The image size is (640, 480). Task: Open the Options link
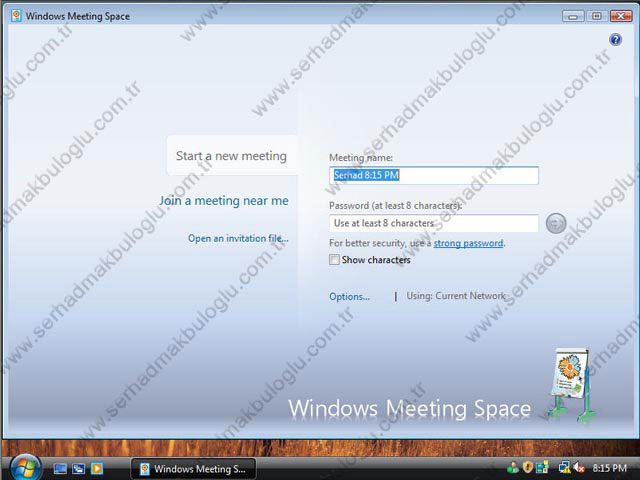pyautogui.click(x=349, y=296)
